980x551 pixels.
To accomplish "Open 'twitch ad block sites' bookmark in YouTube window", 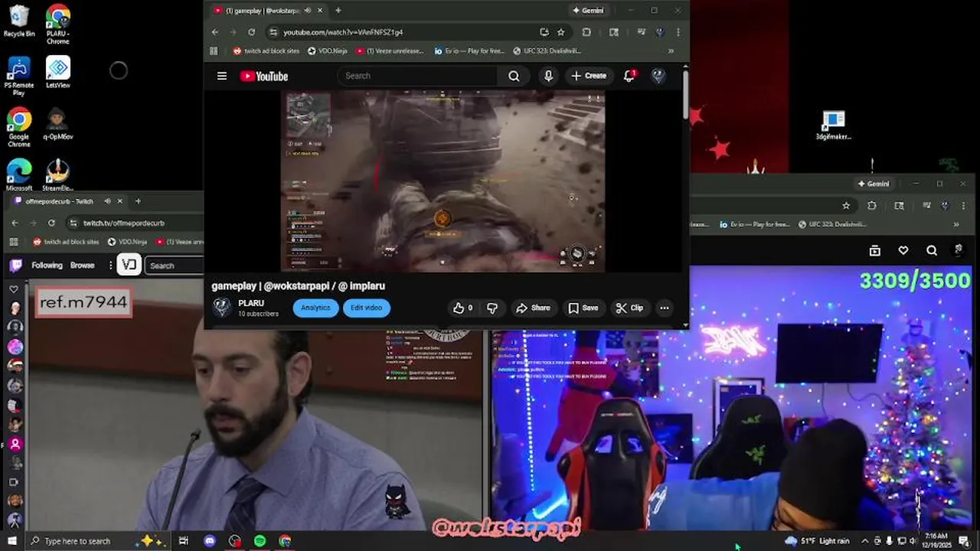I will click(x=266, y=51).
